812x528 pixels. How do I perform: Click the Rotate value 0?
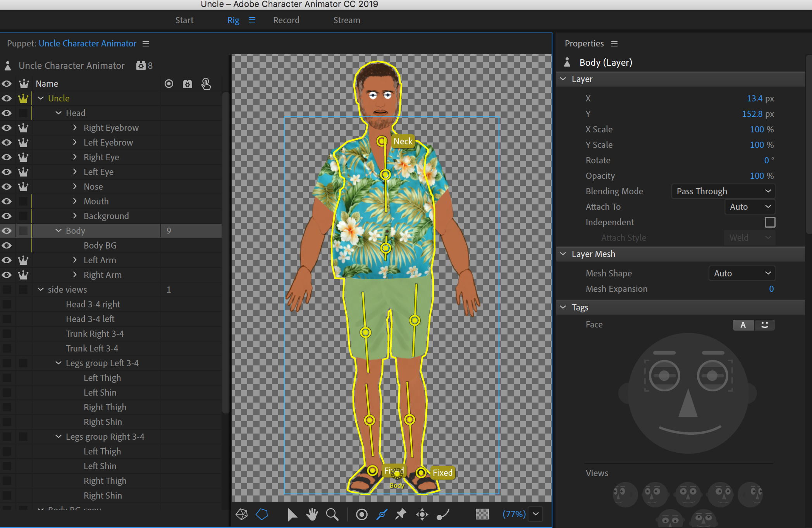(766, 160)
